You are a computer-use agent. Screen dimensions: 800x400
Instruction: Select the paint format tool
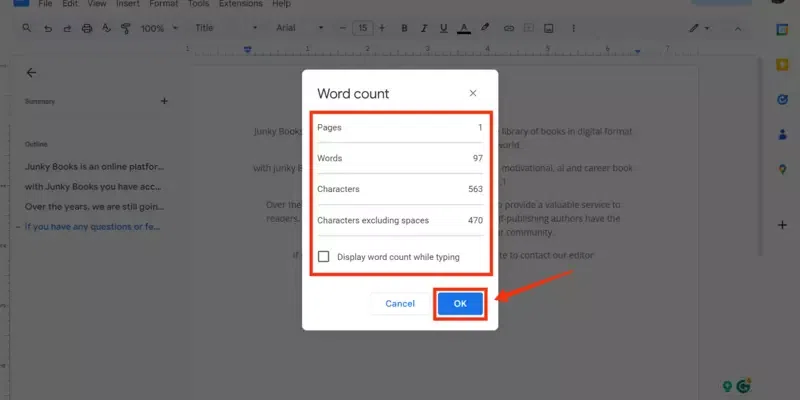[x=126, y=29]
